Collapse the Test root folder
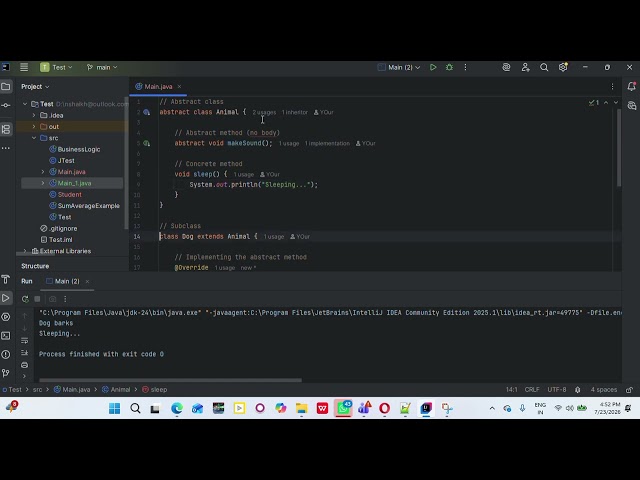640x480 pixels. 25,104
